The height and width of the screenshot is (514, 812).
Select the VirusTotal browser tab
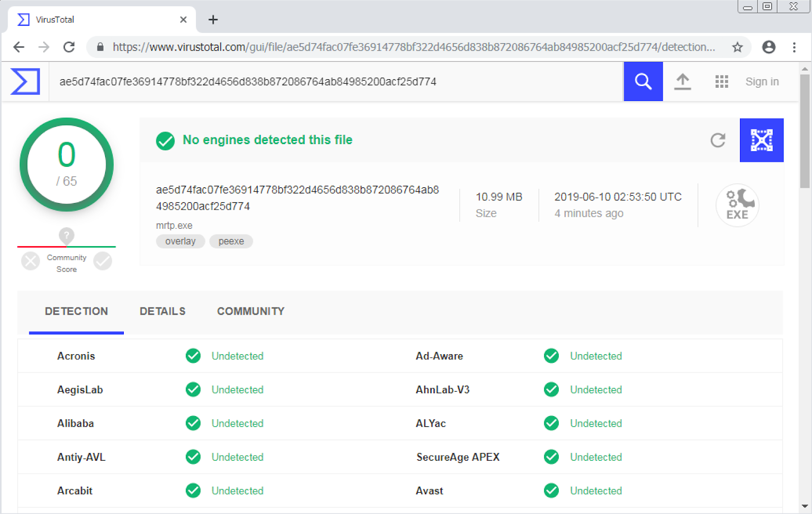(x=101, y=20)
